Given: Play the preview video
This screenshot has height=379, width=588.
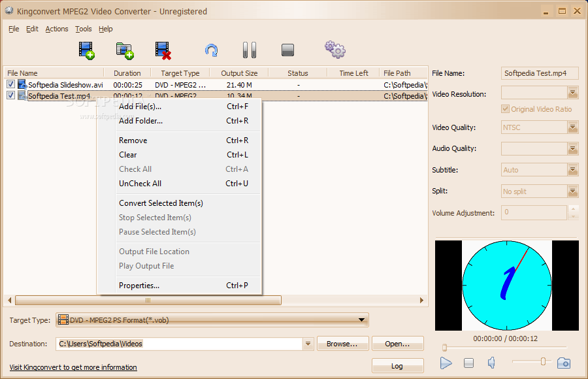Looking at the screenshot, I should 446,363.
